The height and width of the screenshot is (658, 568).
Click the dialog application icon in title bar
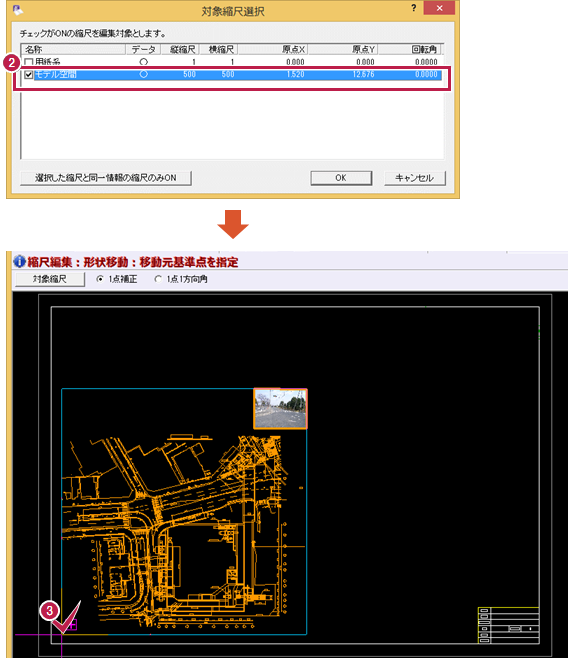click(x=18, y=9)
